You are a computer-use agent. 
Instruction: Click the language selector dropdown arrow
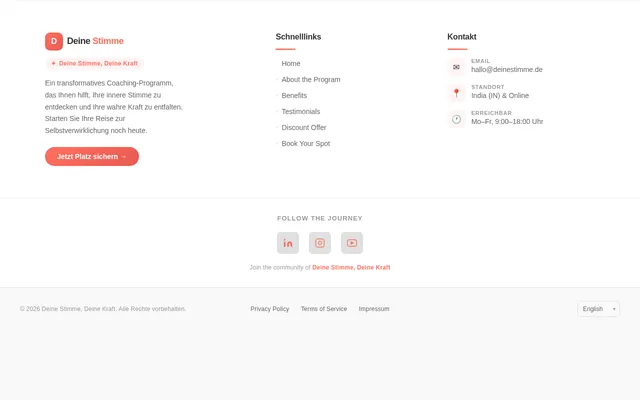[x=614, y=309]
